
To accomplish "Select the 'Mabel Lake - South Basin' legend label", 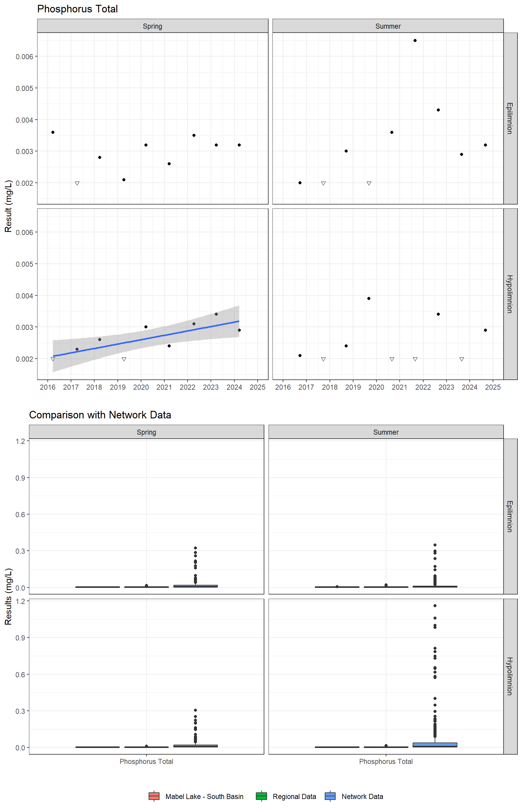I will (x=205, y=796).
